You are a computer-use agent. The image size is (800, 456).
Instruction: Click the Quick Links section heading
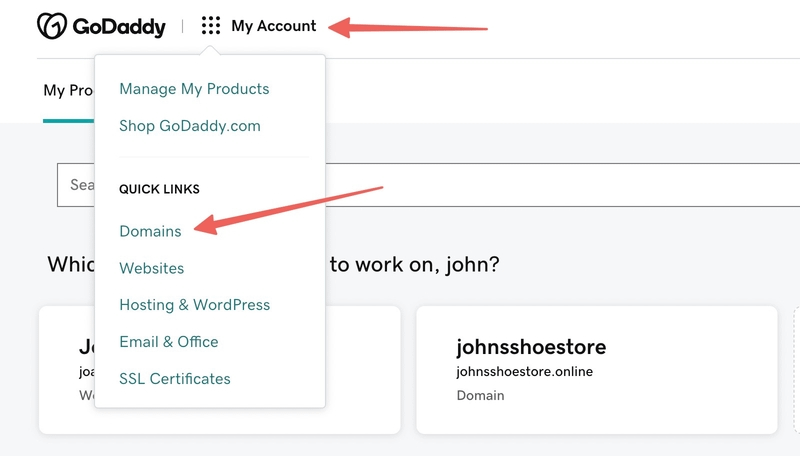(x=159, y=189)
